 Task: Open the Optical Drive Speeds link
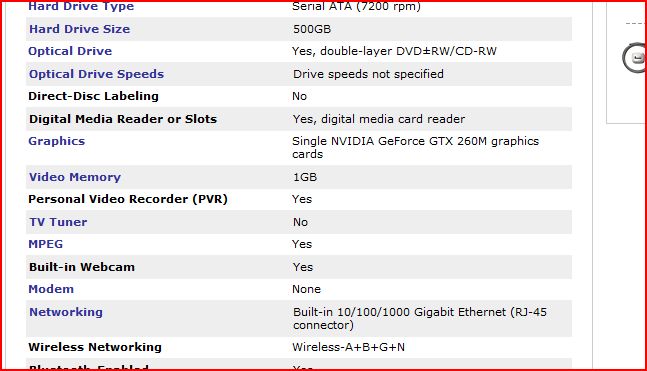[x=97, y=74]
